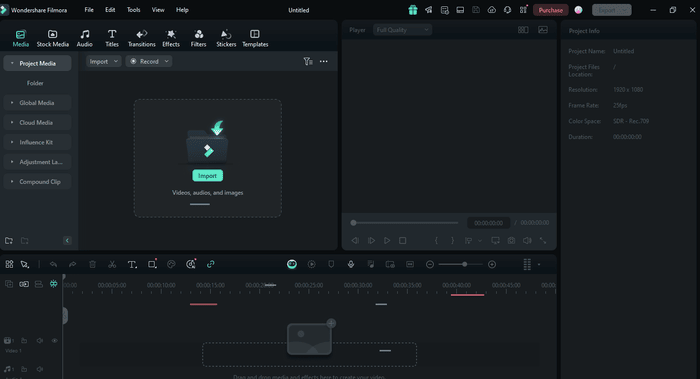Open the Filters tab
This screenshot has width=700, height=379.
coord(198,38)
